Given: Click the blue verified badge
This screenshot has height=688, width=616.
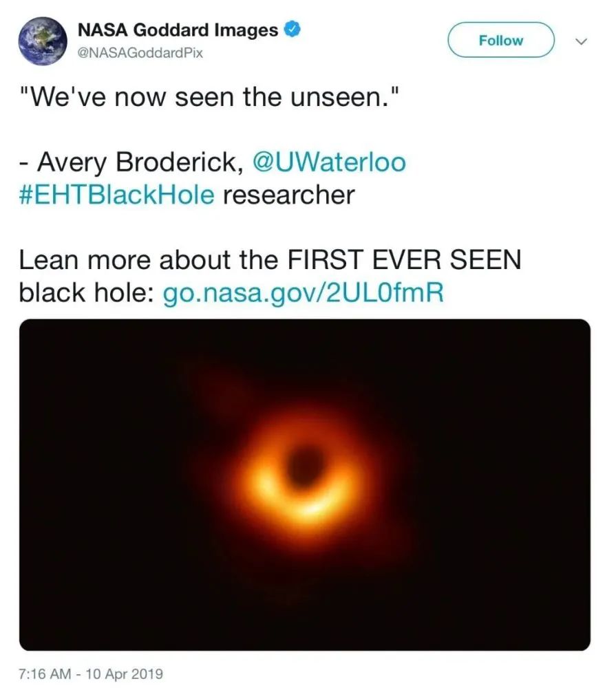Looking at the screenshot, I should [x=293, y=30].
